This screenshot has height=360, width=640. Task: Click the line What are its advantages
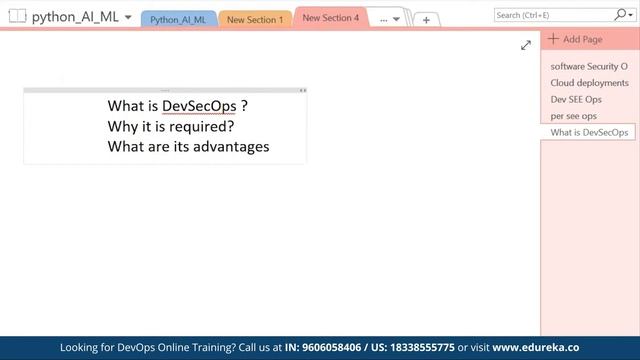189,147
